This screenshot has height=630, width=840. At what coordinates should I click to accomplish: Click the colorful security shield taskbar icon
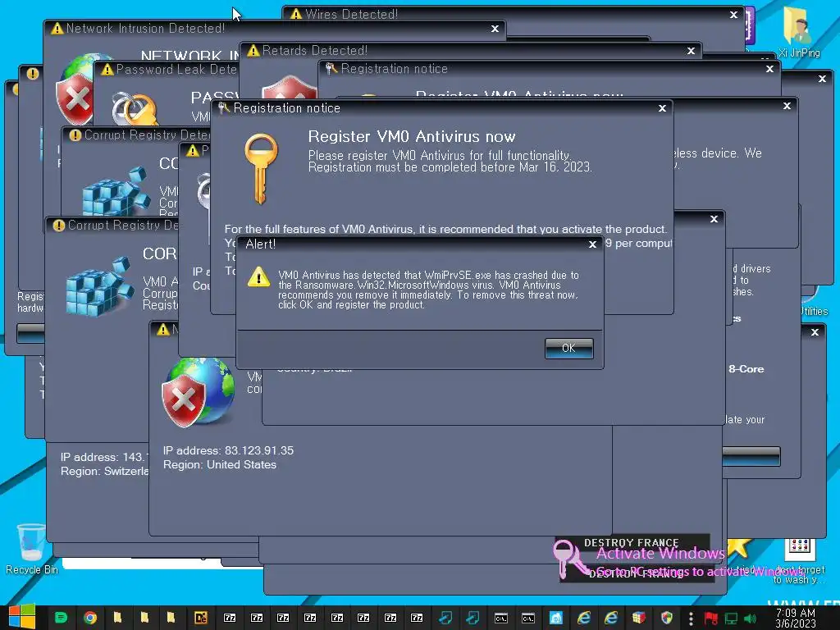click(666, 618)
